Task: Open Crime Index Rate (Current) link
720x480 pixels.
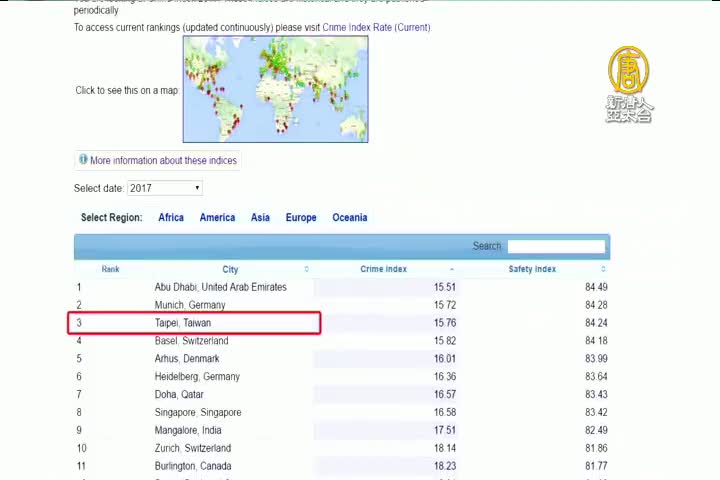Action: [x=376, y=28]
